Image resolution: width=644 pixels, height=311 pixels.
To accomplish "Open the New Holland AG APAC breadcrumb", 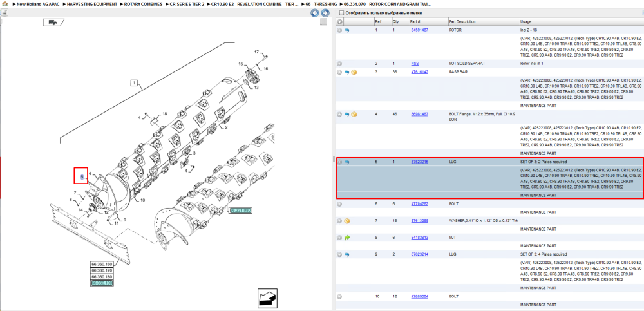I will (38, 4).
